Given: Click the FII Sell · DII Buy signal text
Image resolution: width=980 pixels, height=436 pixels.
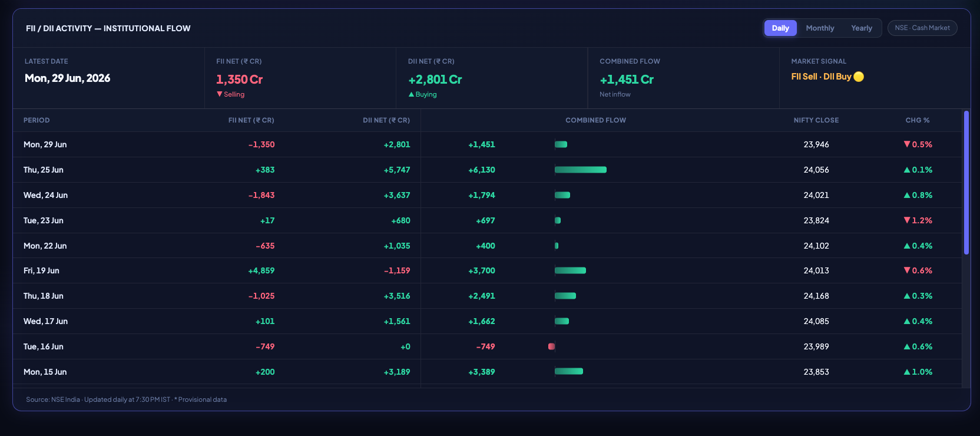Looking at the screenshot, I should 822,77.
